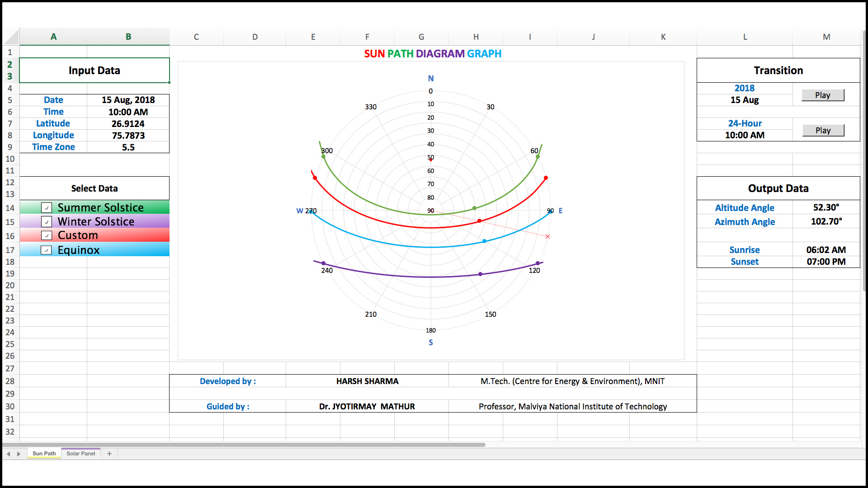
Task: Toggle the Summer Solstice checkbox
Action: click(47, 208)
